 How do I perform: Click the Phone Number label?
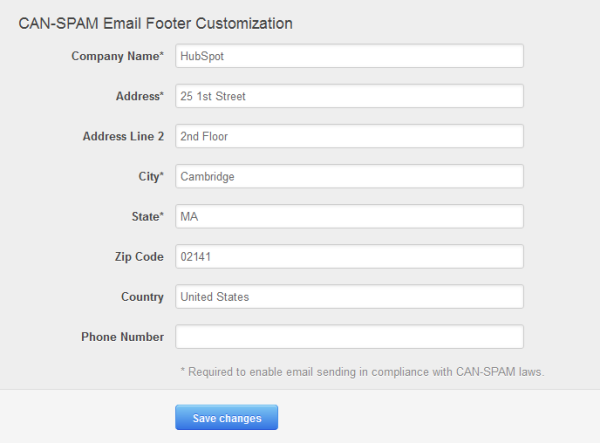[122, 337]
